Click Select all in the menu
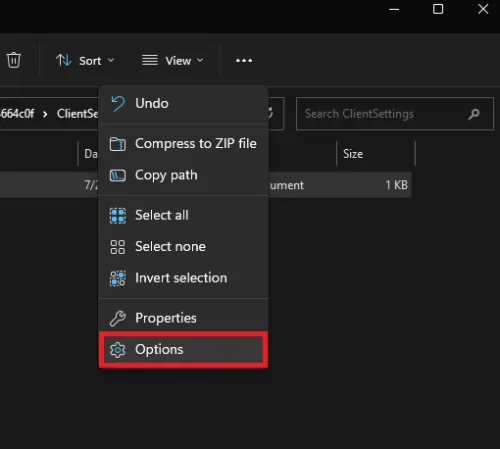The image size is (500, 449). click(183, 215)
